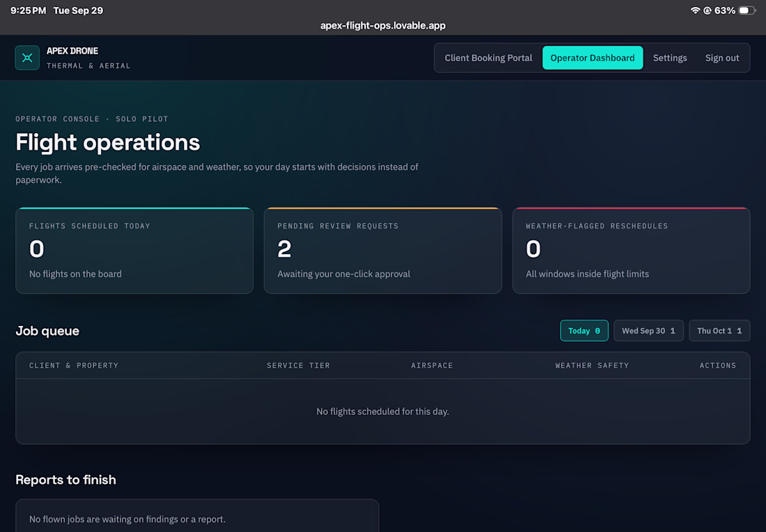Select the Today job queue filter
The image size is (766, 532).
(x=584, y=331)
